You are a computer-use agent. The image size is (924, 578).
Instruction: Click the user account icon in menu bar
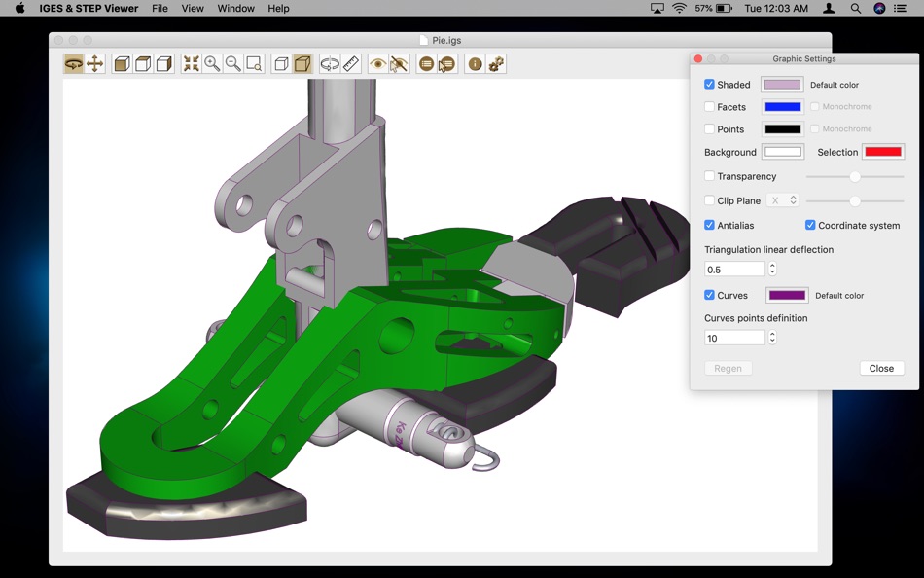[829, 8]
